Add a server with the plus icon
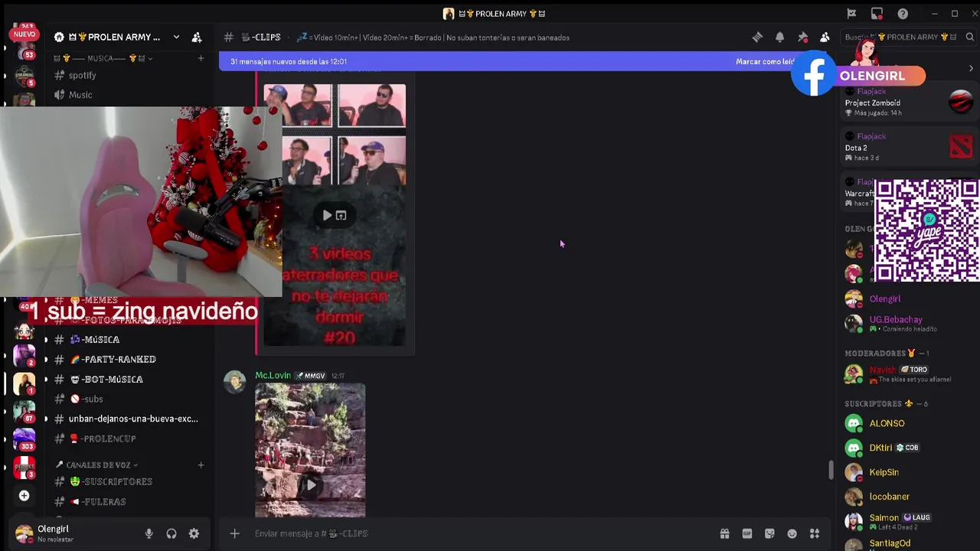980x551 pixels. [x=24, y=496]
